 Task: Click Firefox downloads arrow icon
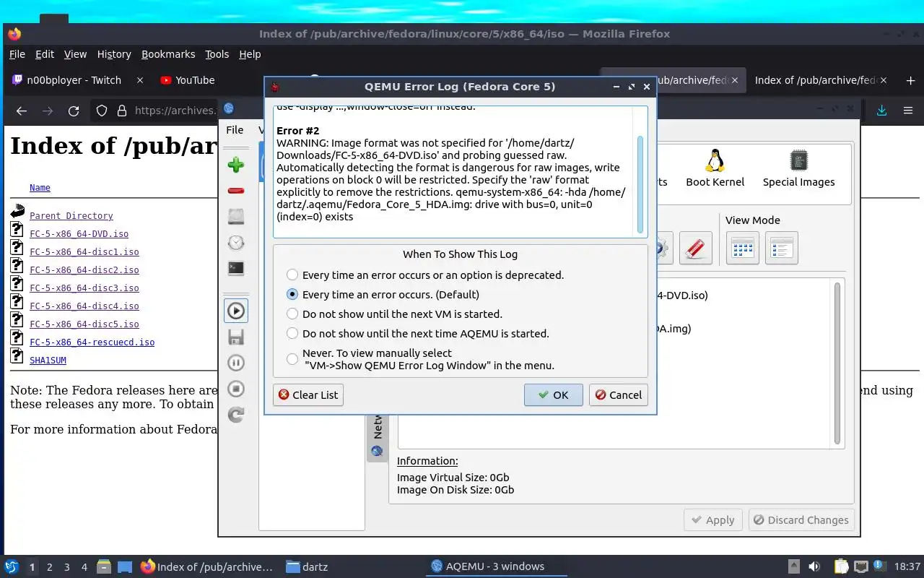[881, 111]
